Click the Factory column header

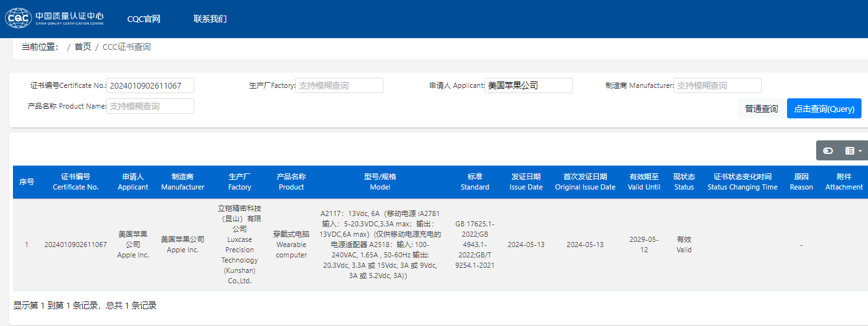(x=240, y=182)
